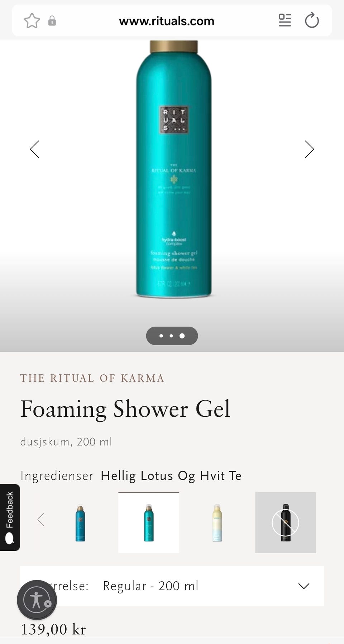Viewport: 344px width, 644px height.
Task: Select the unavailable black bottle variant
Action: click(x=286, y=523)
